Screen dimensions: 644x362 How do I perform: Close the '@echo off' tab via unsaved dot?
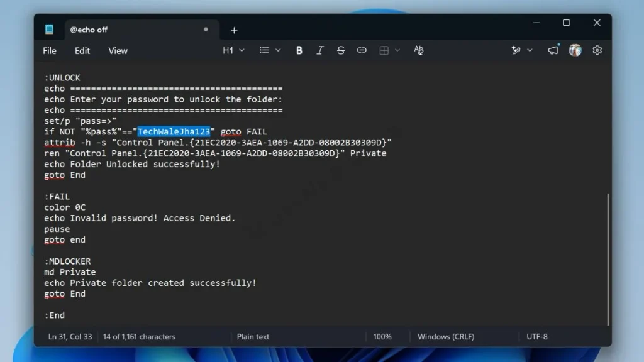[206, 30]
